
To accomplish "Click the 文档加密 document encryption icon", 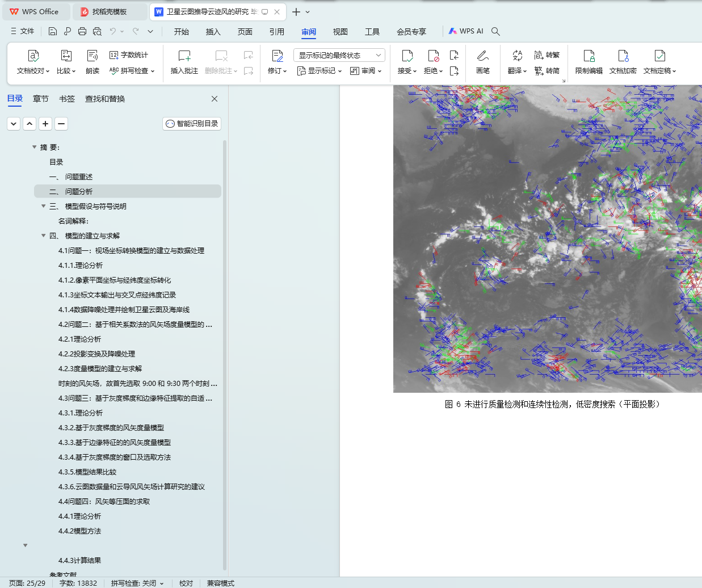I will pyautogui.click(x=623, y=56).
